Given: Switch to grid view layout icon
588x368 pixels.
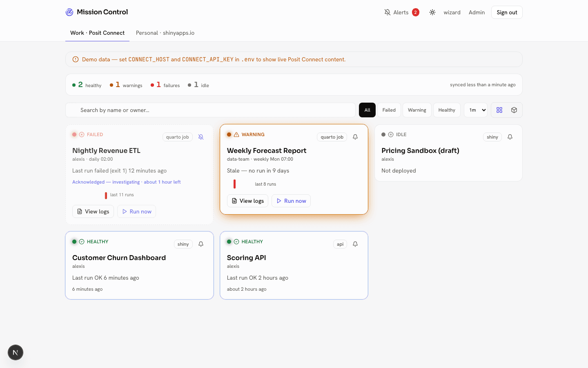Looking at the screenshot, I should click(x=499, y=110).
